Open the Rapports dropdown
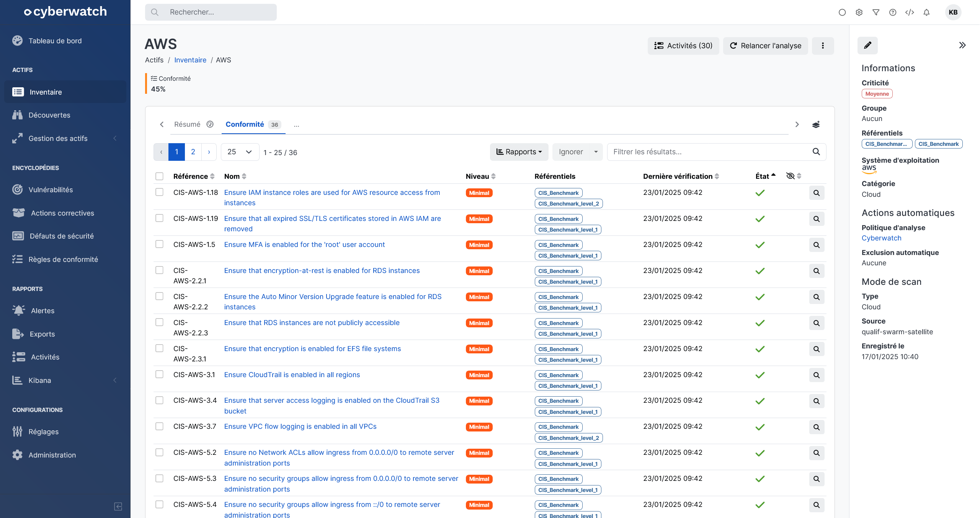The height and width of the screenshot is (518, 980). click(x=519, y=152)
